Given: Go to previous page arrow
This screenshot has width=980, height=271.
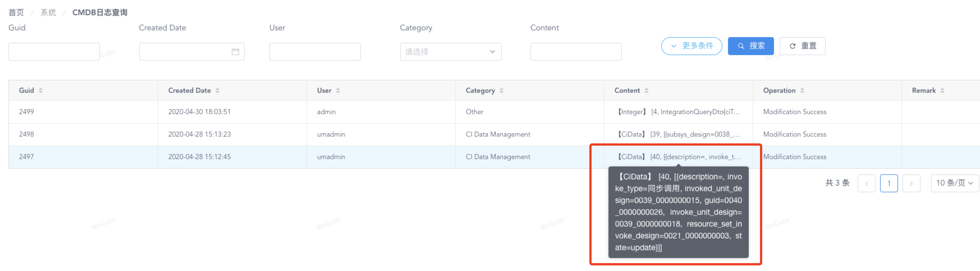Looking at the screenshot, I should click(x=866, y=183).
